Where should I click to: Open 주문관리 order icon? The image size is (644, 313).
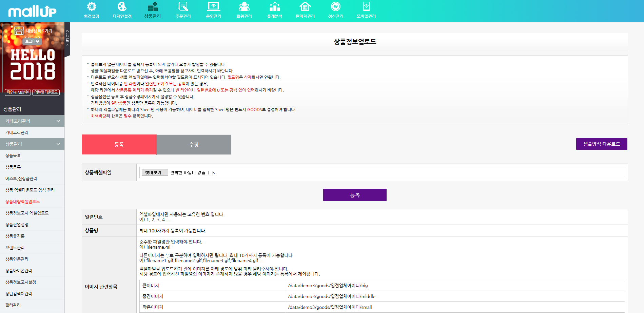[183, 7]
